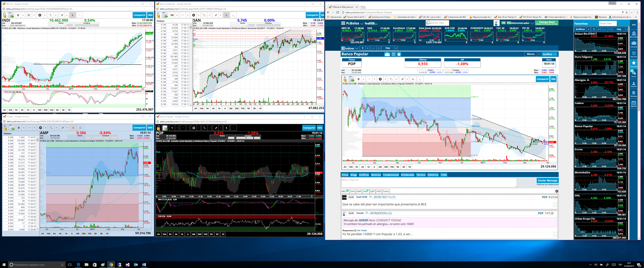Screen dimensions: 644x268
Task: Open chart type candlestick icon in IBEX 35 window
Action: (29, 15)
